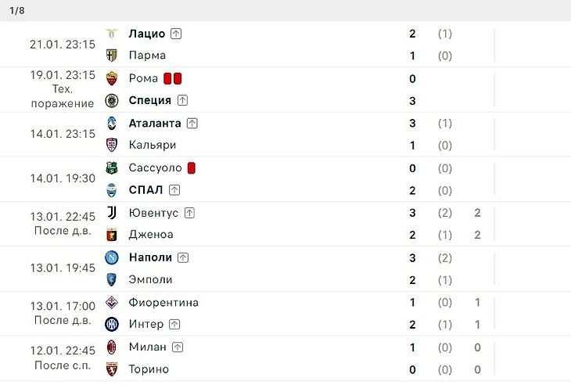This screenshot has height=392, width=571.
Task: Click the advancement arrow icon beside Специя
Action: click(x=182, y=100)
